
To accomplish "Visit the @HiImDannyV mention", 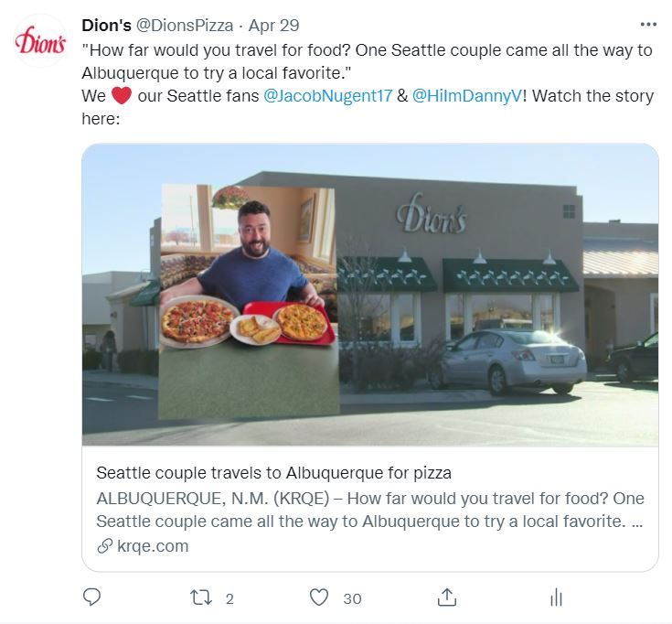I will (467, 96).
